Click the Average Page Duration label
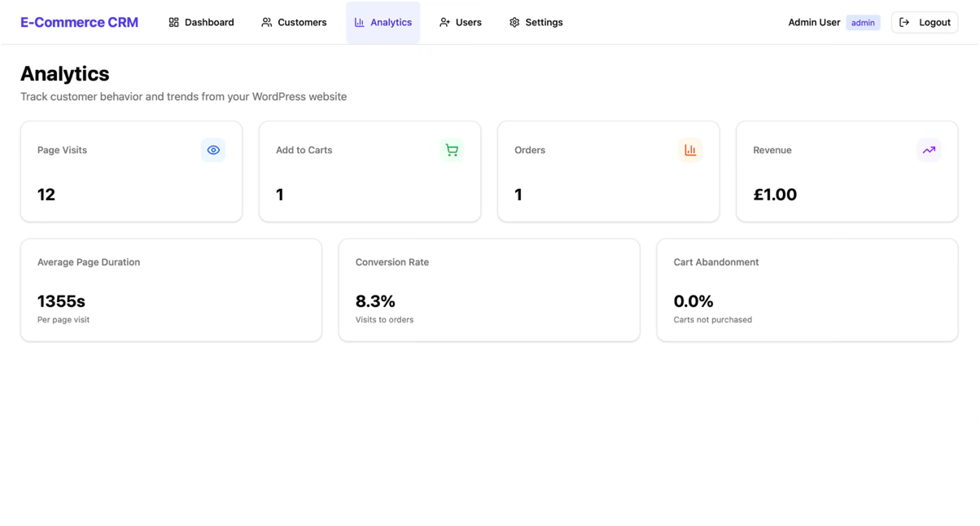 tap(89, 262)
